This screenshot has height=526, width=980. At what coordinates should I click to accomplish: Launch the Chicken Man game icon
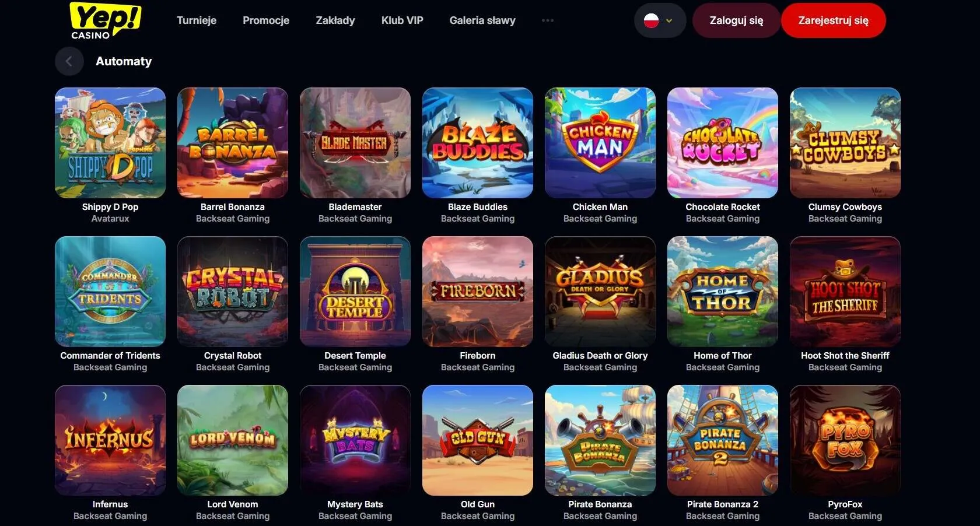click(600, 143)
